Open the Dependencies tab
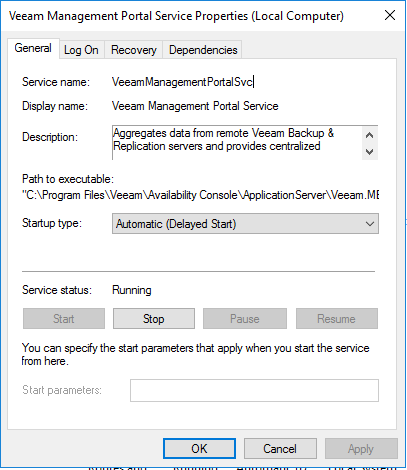407x470 pixels. (203, 50)
